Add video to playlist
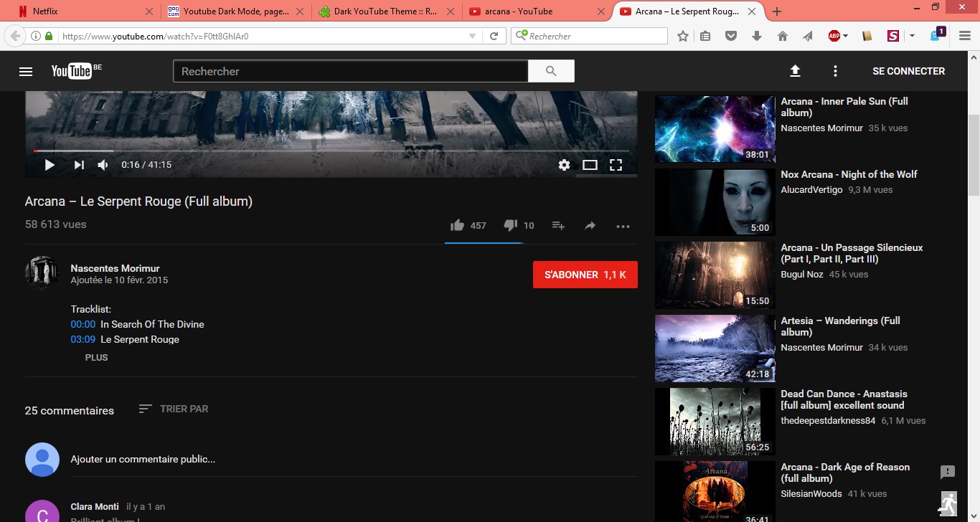 pos(558,225)
